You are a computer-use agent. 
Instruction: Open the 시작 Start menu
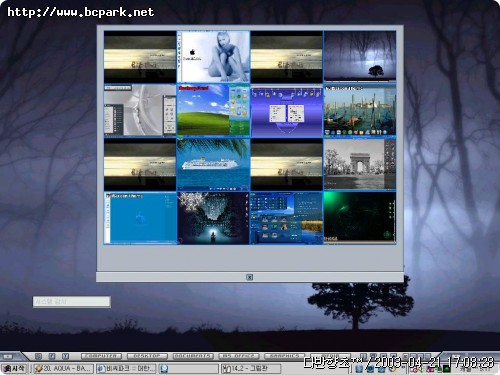14,369
